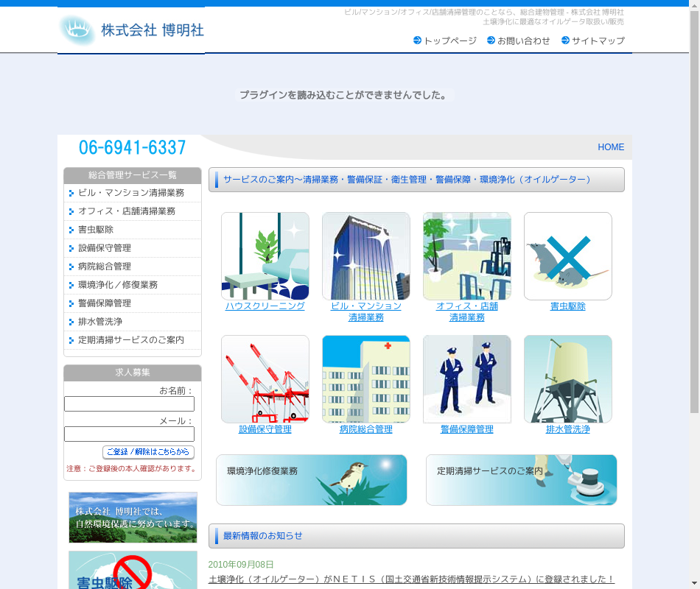Click the 定期清掃サービスのご案内 banner

[x=522, y=480]
